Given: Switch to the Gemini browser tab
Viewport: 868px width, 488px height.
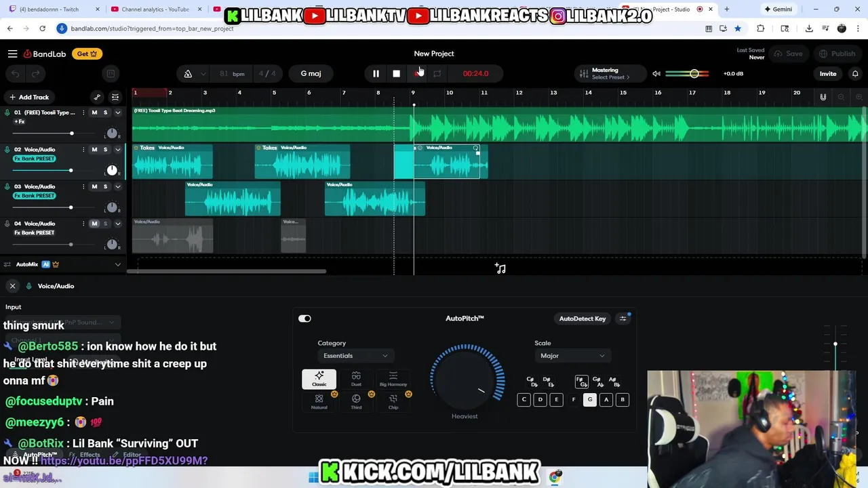Looking at the screenshot, I should (777, 9).
